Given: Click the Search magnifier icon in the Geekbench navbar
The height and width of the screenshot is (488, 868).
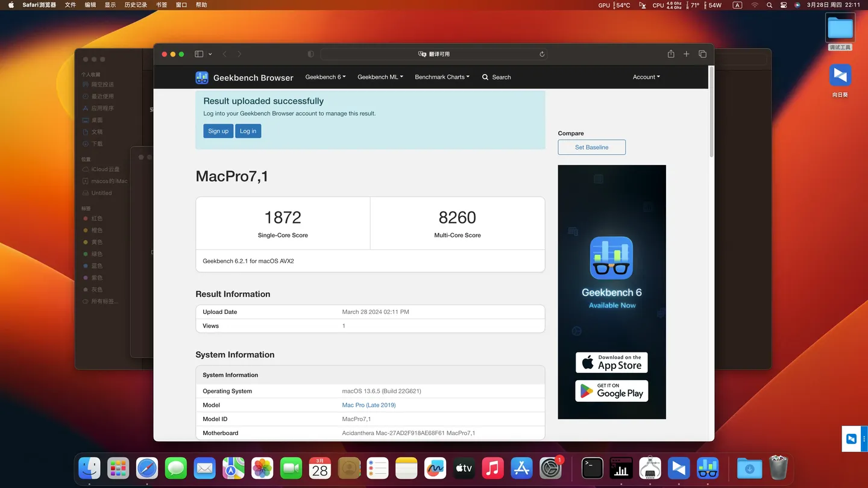Looking at the screenshot, I should (485, 77).
